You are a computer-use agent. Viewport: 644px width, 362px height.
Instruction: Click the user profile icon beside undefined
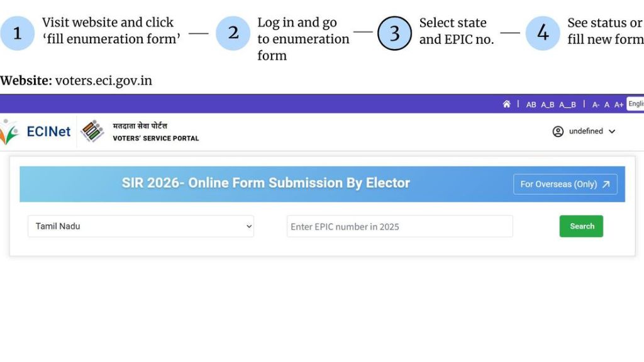tap(558, 131)
